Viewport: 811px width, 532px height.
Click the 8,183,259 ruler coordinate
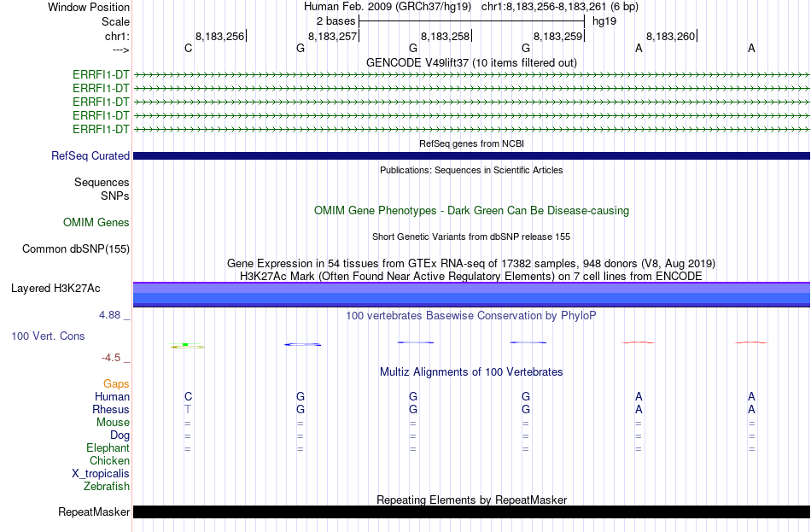[558, 36]
